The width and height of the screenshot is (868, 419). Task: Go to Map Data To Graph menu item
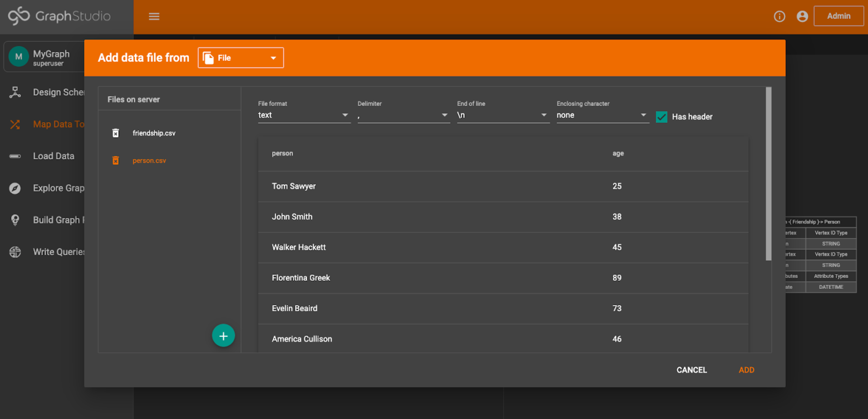point(58,124)
